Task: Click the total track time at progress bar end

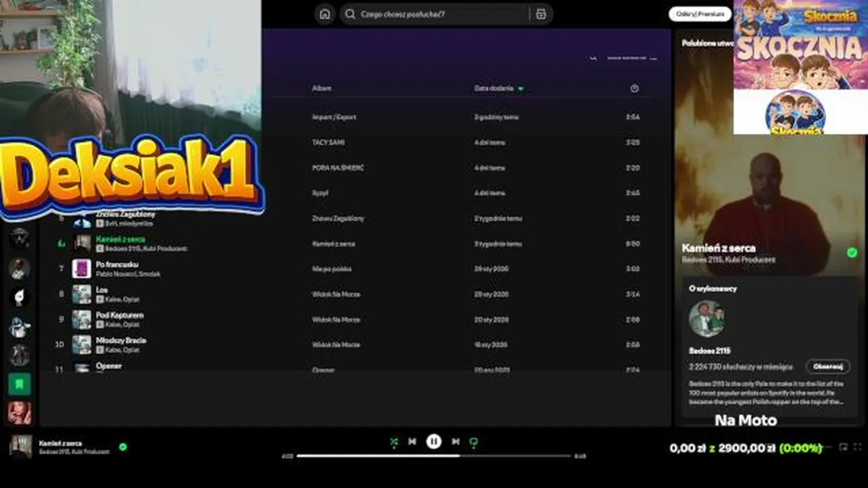Action: pyautogui.click(x=580, y=456)
